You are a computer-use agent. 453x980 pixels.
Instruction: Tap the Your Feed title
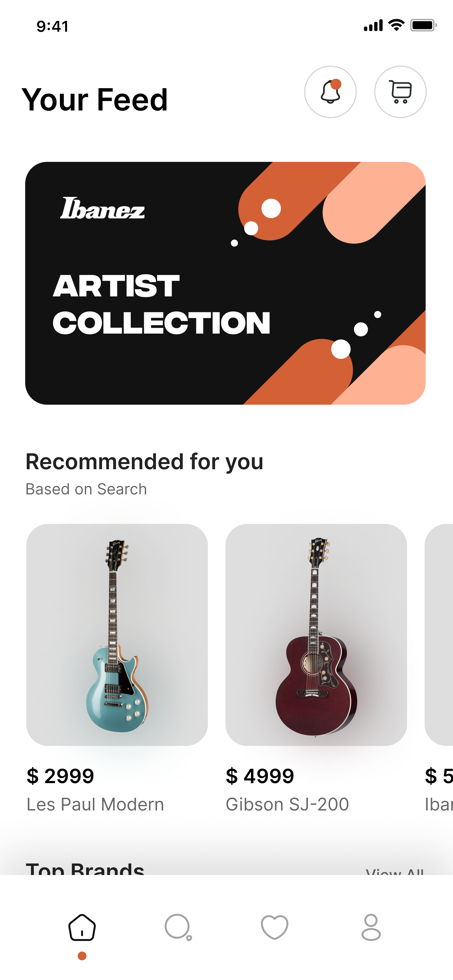tap(95, 100)
